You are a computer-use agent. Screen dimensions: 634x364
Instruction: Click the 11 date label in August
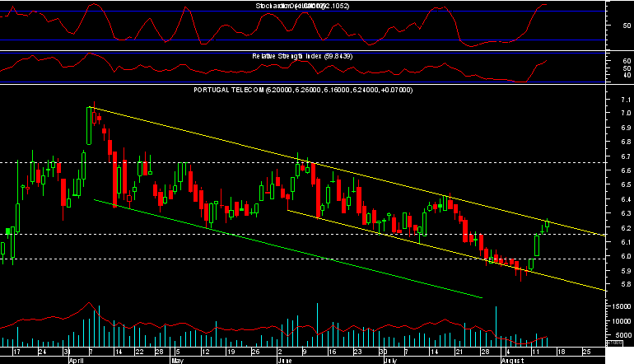pos(536,352)
